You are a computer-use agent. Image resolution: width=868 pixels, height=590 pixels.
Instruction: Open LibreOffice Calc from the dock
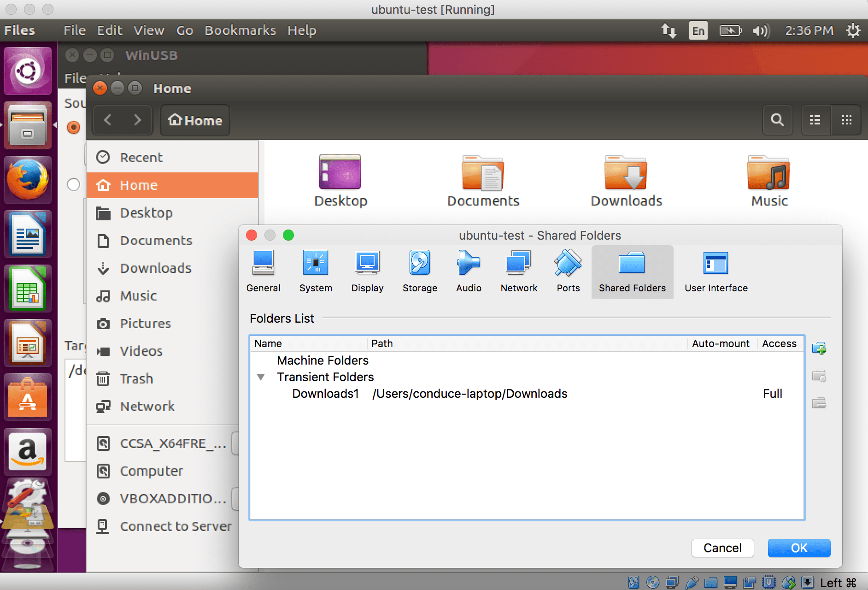click(x=28, y=288)
